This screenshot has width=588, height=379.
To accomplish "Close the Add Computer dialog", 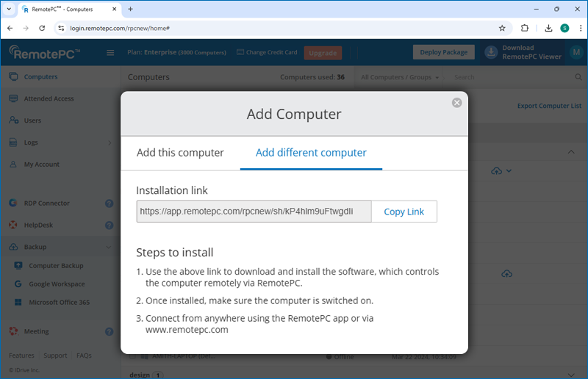I will (x=456, y=103).
